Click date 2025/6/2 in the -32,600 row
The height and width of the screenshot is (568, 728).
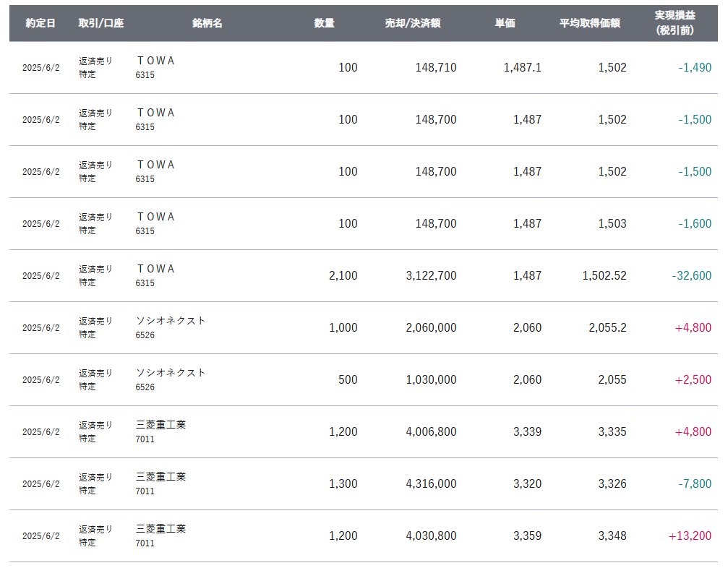[41, 275]
